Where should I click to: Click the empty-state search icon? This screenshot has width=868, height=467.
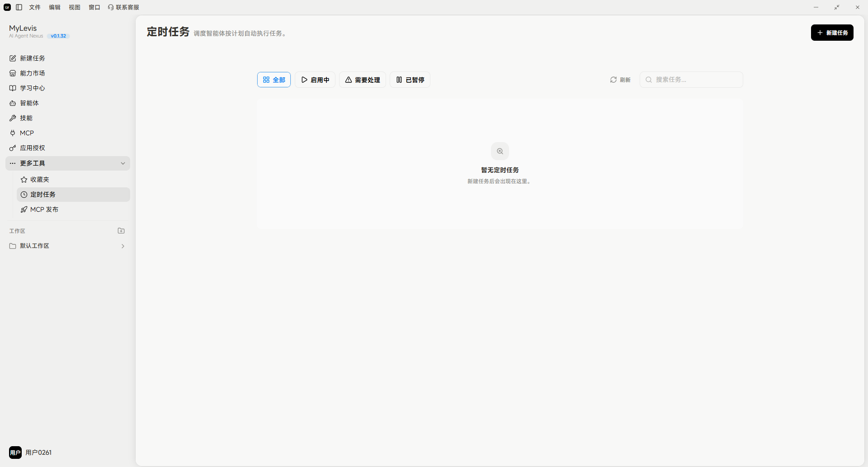click(500, 151)
